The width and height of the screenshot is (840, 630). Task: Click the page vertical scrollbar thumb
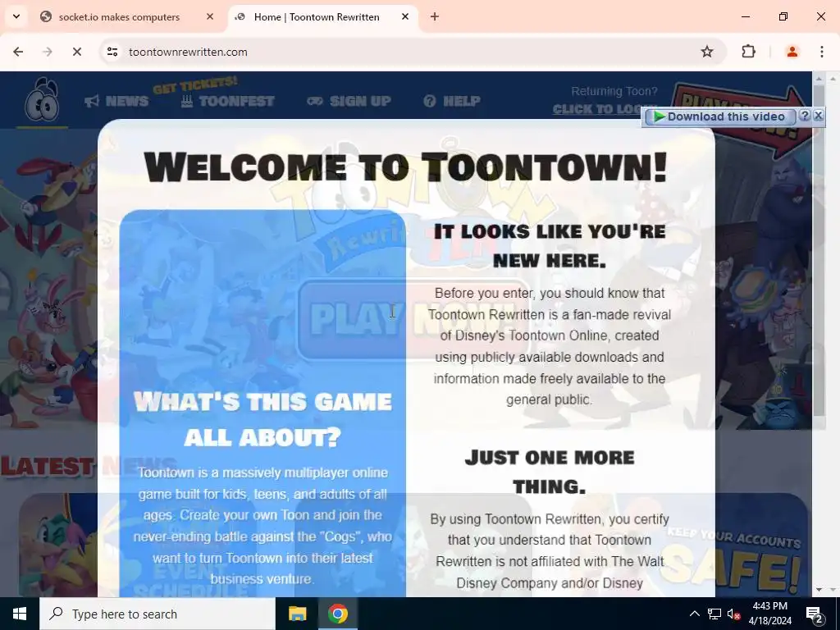tap(819, 249)
